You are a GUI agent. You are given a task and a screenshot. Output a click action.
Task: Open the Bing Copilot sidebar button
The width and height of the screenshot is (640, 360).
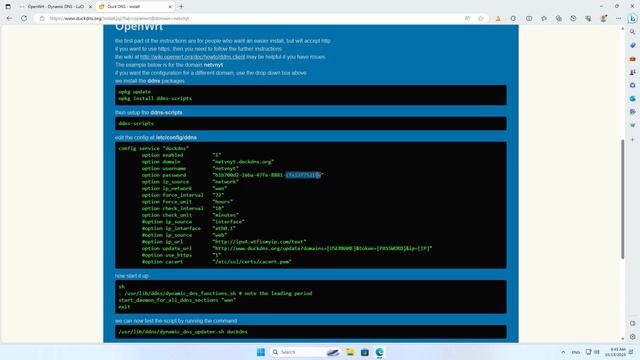pos(632,18)
